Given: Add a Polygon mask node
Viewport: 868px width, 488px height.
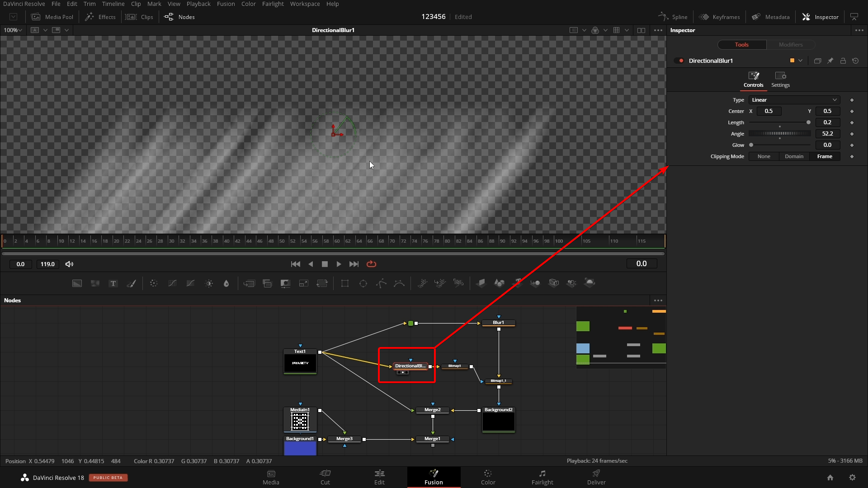Looking at the screenshot, I should [382, 283].
